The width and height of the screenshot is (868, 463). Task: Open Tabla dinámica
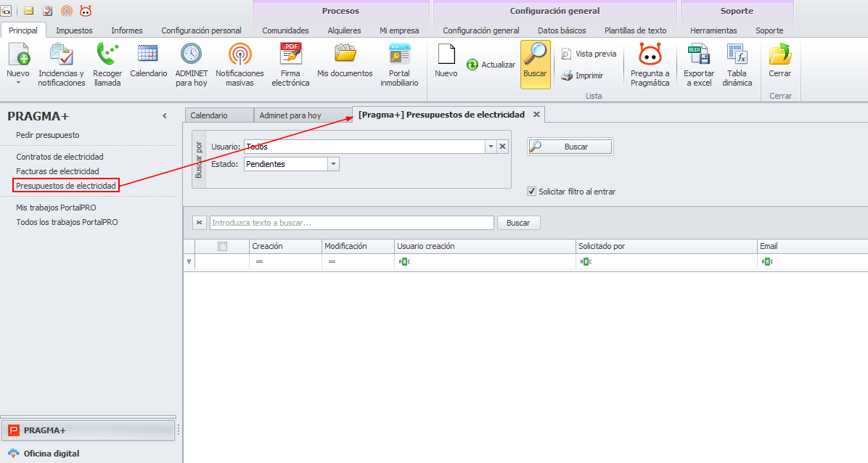[x=737, y=65]
